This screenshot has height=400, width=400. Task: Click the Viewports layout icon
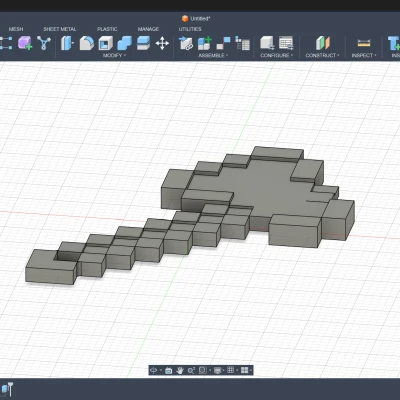tap(244, 370)
